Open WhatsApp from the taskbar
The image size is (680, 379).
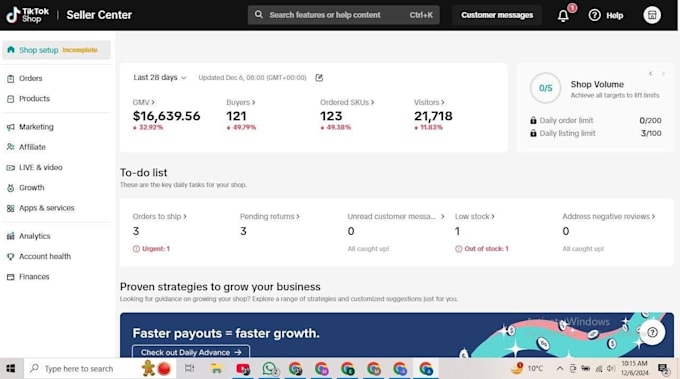pos(269,369)
